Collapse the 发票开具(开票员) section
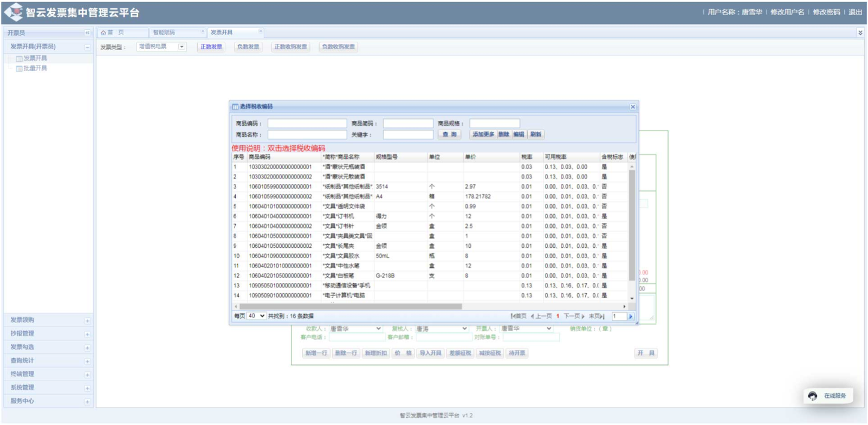 (x=87, y=47)
